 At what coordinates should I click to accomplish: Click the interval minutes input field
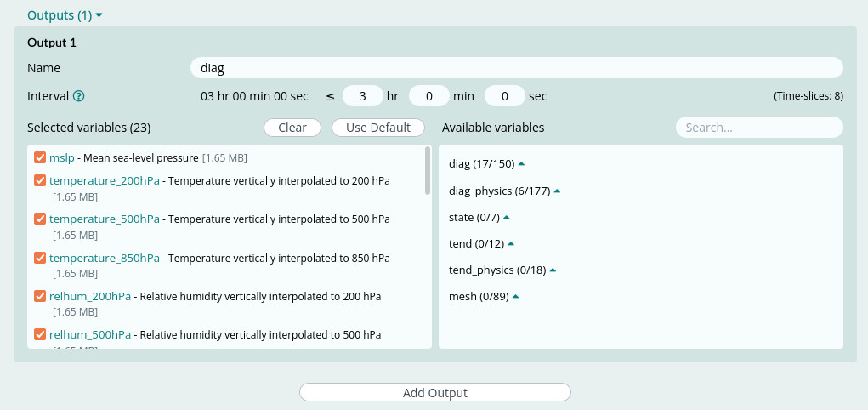point(429,96)
